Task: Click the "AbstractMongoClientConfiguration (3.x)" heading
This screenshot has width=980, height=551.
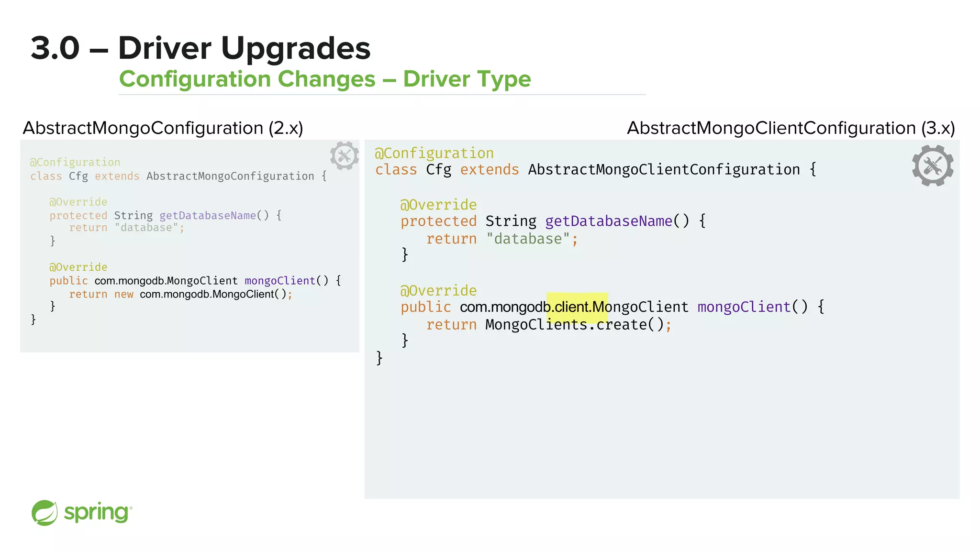Action: [791, 128]
